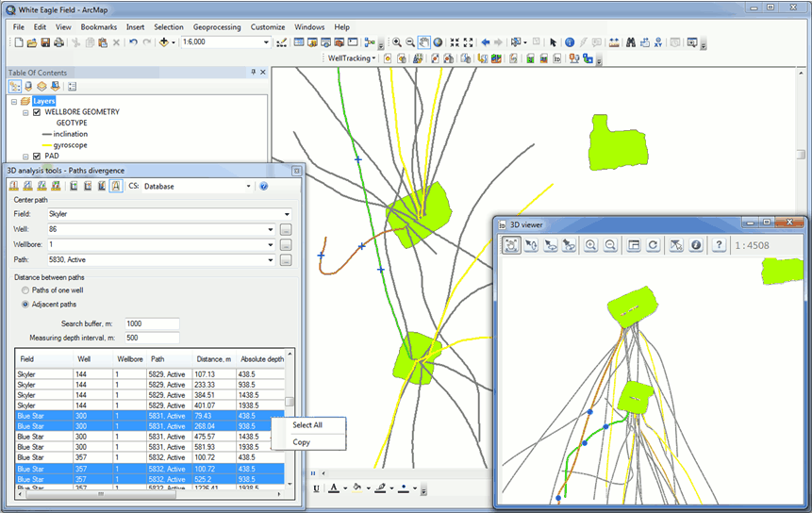Image resolution: width=812 pixels, height=513 pixels.
Task: Click the 3D viewer info icon
Action: (696, 245)
